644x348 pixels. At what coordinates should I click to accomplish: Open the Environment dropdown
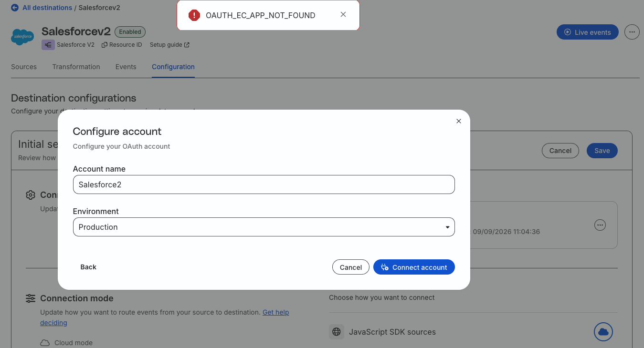pos(264,227)
